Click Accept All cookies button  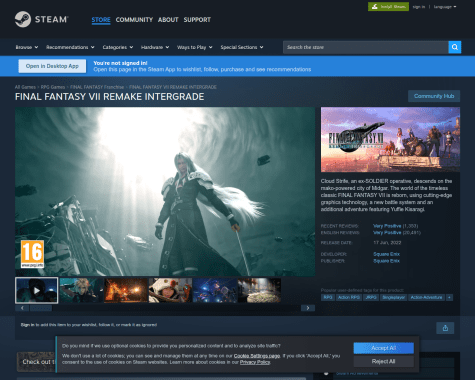point(384,348)
